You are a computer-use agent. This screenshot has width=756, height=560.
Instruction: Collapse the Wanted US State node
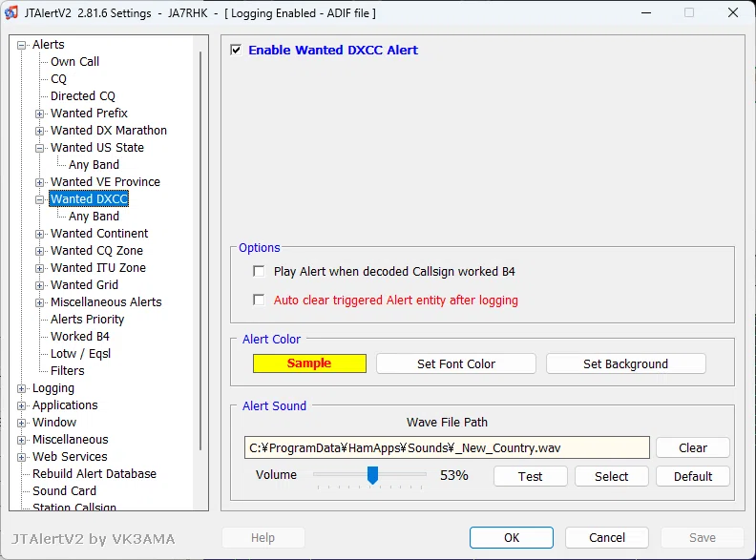[39, 148]
